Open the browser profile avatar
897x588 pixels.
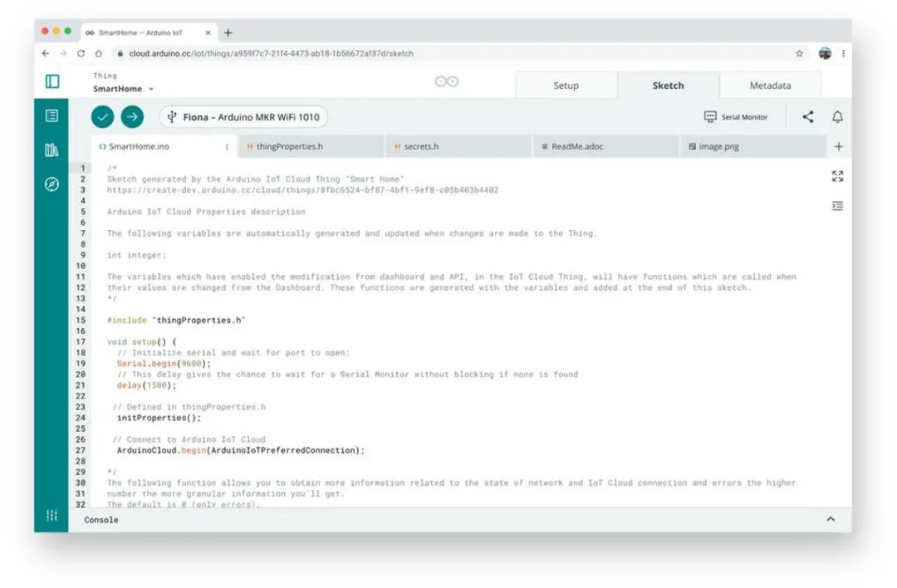click(x=825, y=53)
